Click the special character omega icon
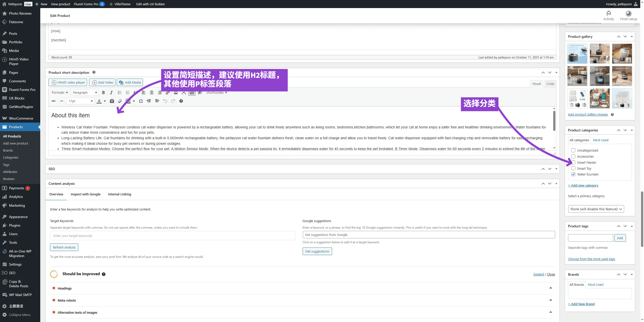Image resolution: width=644 pixels, height=322 pixels. pos(141,101)
